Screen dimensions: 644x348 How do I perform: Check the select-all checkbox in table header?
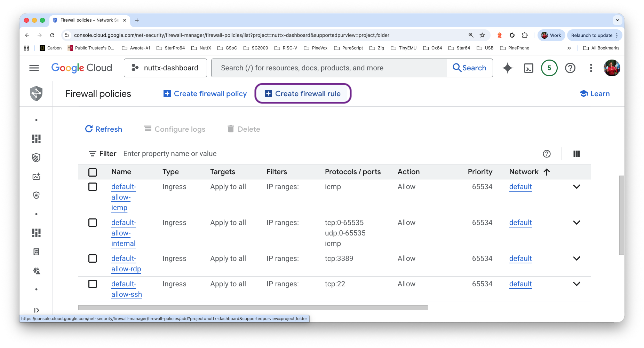coord(93,172)
